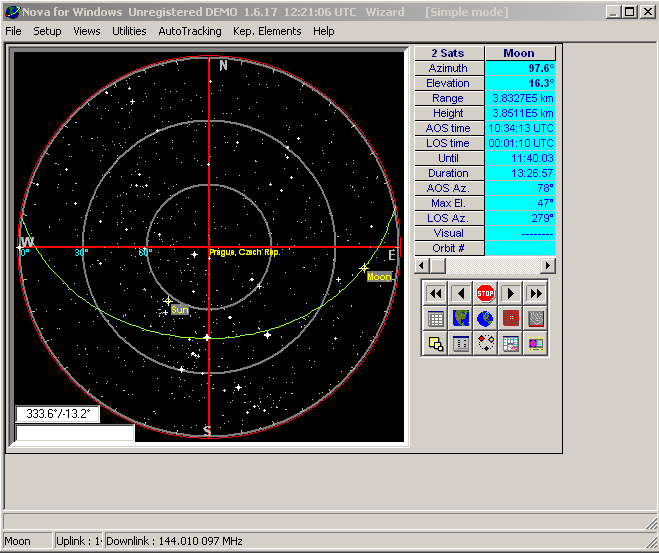Open the Kep. Elements menu
659x553 pixels.
click(x=267, y=31)
